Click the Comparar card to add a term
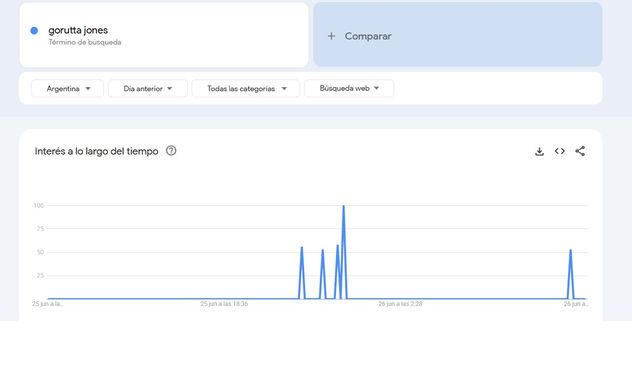632x384 pixels. (458, 35)
